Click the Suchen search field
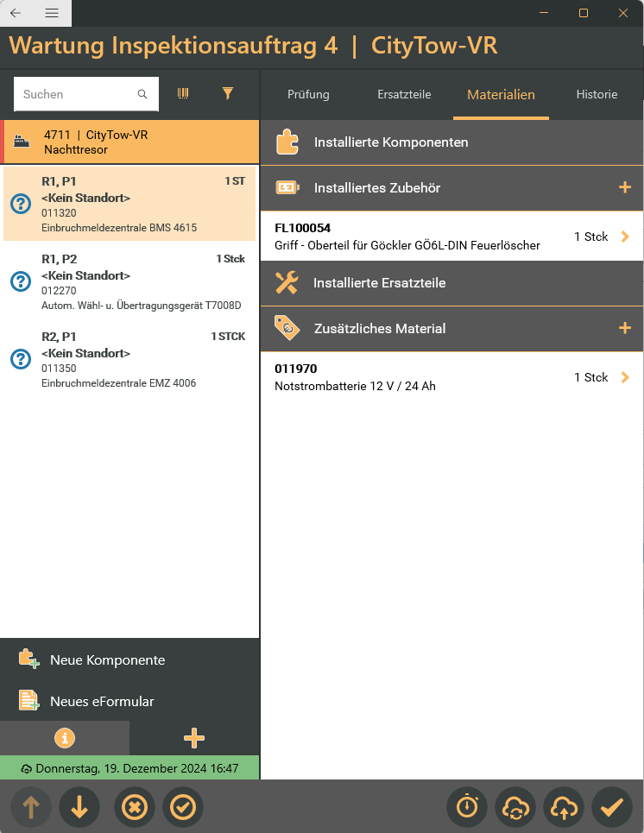The height and width of the screenshot is (833, 644). [x=78, y=94]
